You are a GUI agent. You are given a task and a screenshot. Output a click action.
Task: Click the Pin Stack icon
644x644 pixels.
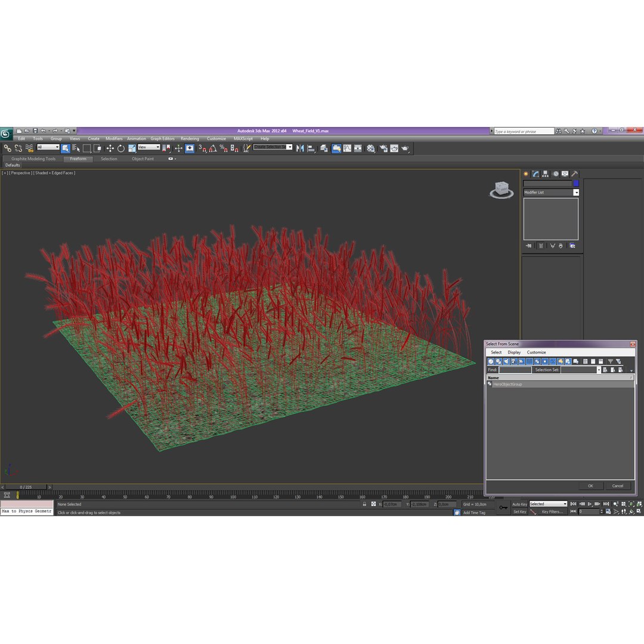click(x=528, y=246)
